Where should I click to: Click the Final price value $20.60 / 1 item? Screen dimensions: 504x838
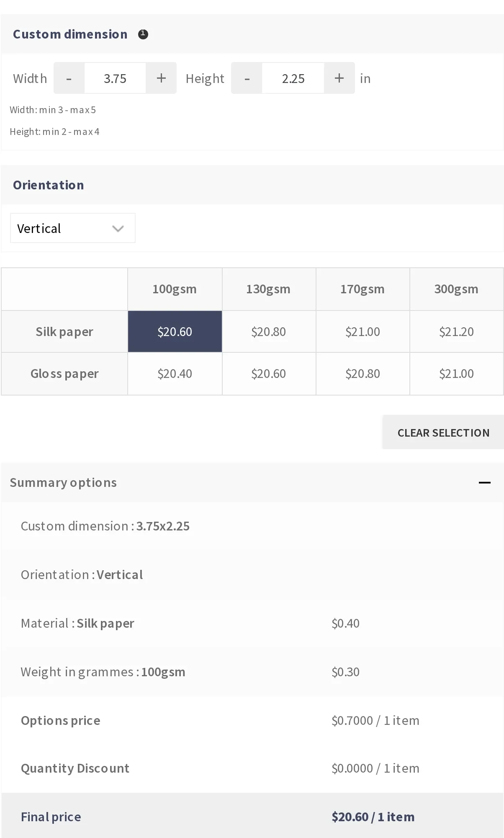(373, 817)
